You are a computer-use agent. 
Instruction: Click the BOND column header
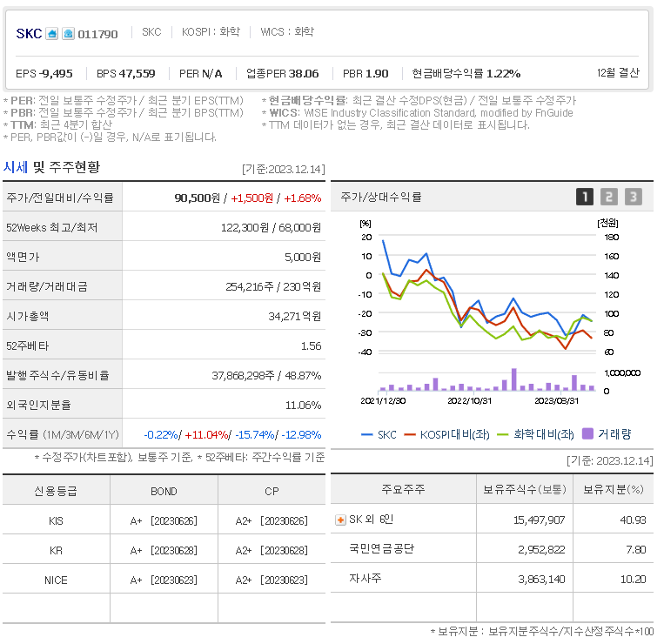point(164,491)
